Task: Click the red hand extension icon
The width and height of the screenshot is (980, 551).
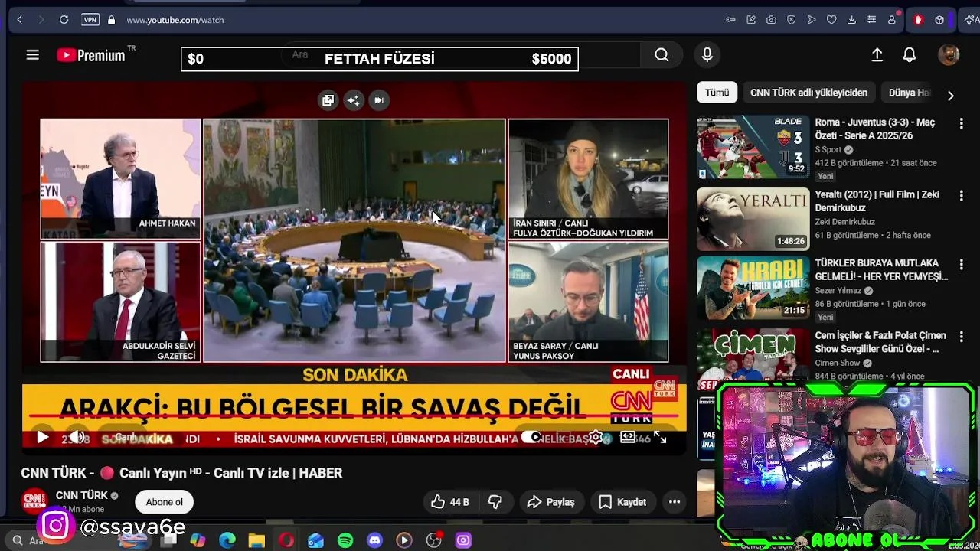Action: [918, 20]
